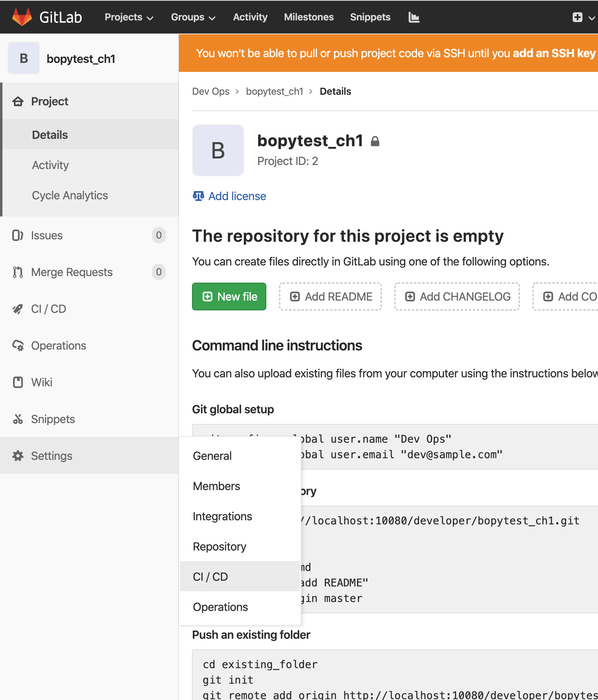Open Snippets in the top navigation bar
Image resolution: width=598 pixels, height=700 pixels.
point(370,17)
